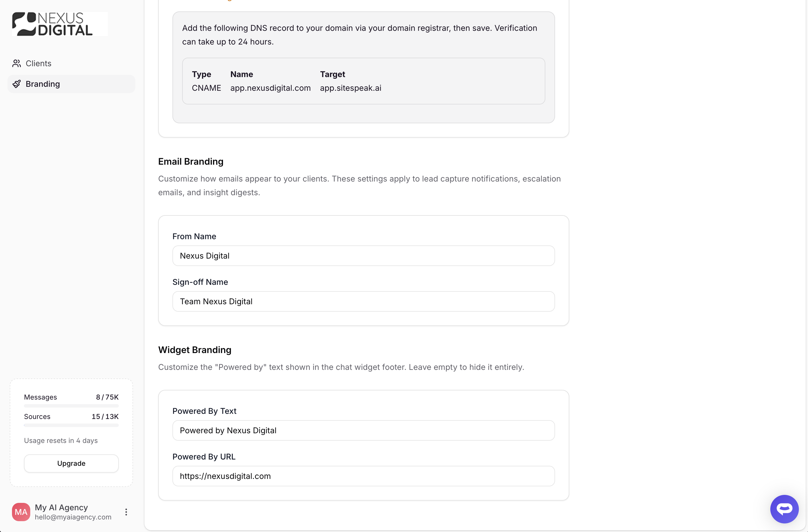The image size is (808, 532).
Task: Click the app.sitespeak.ai target value
Action: point(350,88)
